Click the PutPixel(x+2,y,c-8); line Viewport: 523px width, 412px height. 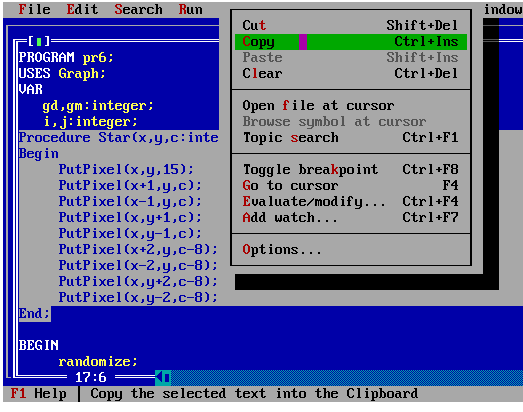(x=138, y=250)
